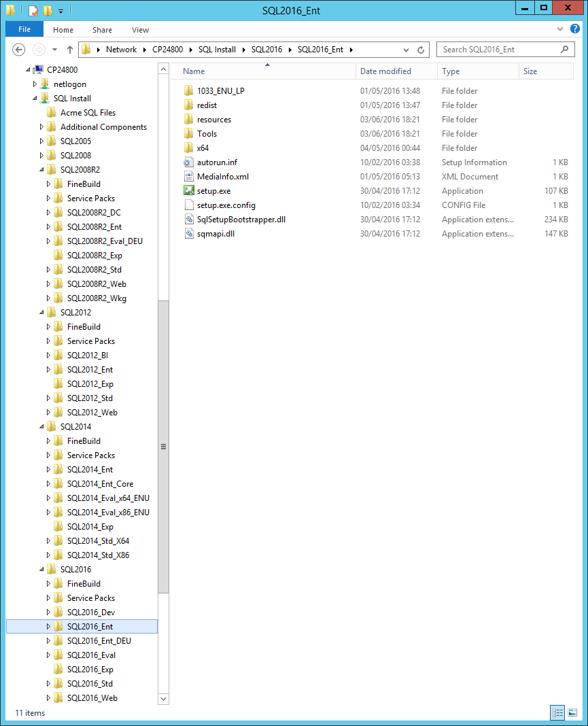Select the Tools folder icon

click(189, 133)
